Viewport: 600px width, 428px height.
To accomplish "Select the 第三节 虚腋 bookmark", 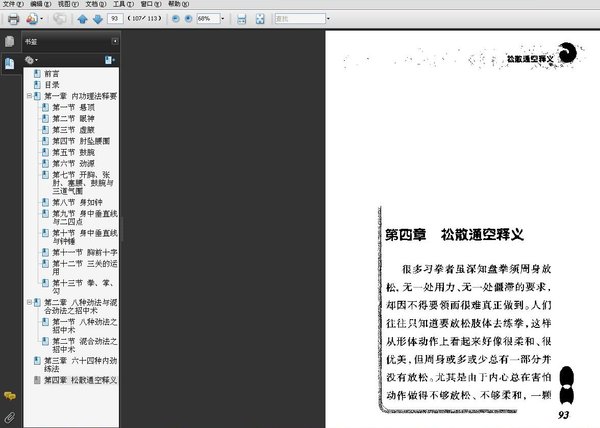I will (73, 130).
